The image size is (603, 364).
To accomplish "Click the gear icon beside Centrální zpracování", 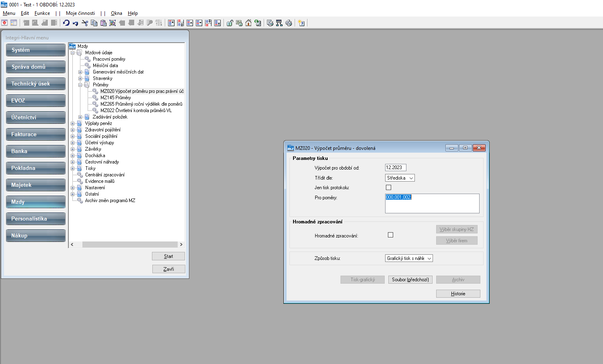I will [80, 175].
